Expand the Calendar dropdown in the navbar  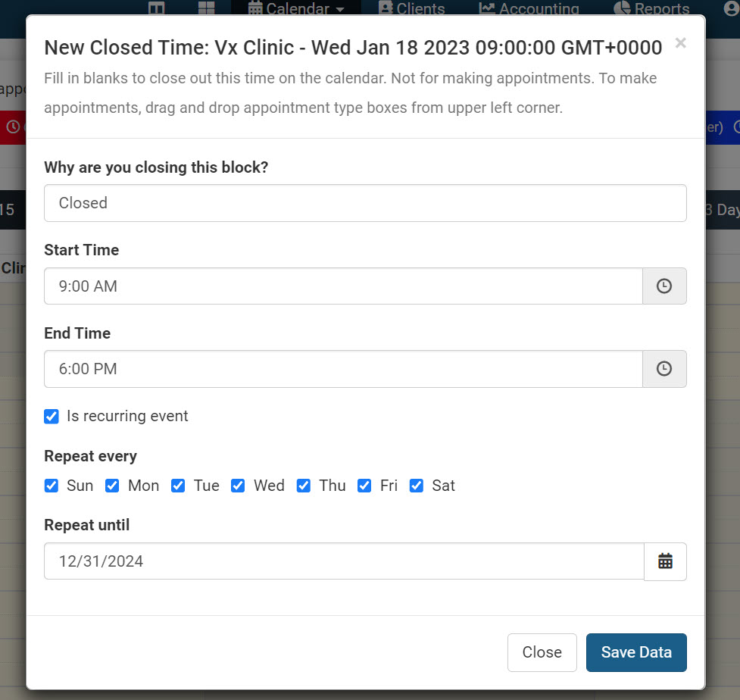296,9
